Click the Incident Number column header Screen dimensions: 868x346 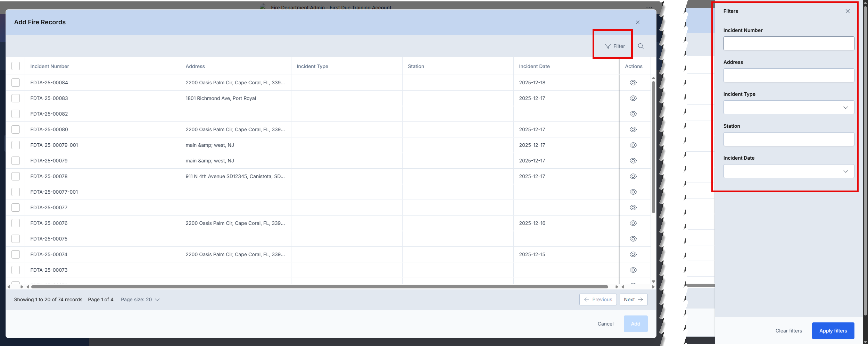pos(50,66)
